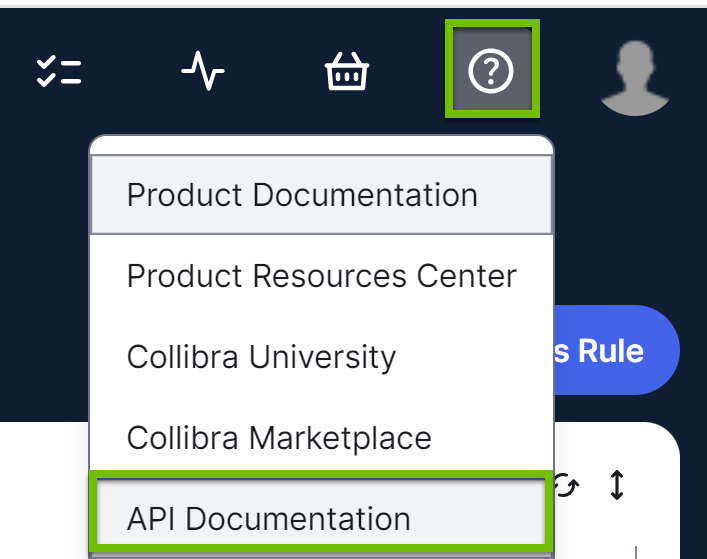Image resolution: width=707 pixels, height=559 pixels.
Task: Click the help question mark icon
Action: (x=491, y=70)
